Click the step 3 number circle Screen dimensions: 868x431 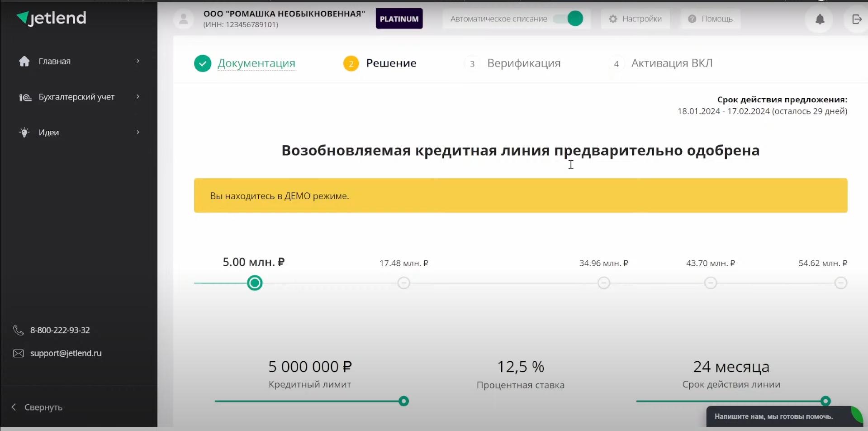coord(472,64)
